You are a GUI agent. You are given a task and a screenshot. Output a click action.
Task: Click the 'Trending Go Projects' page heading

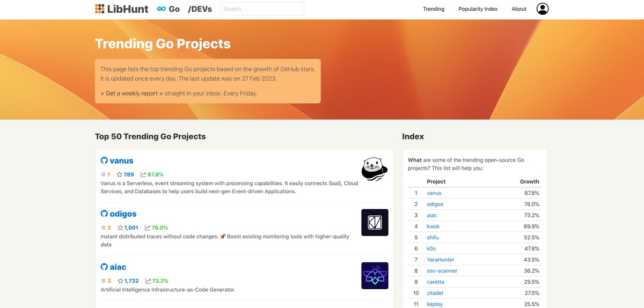[163, 44]
